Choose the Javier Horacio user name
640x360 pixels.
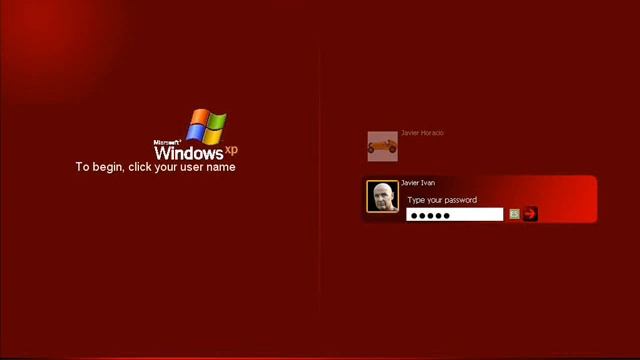422,133
